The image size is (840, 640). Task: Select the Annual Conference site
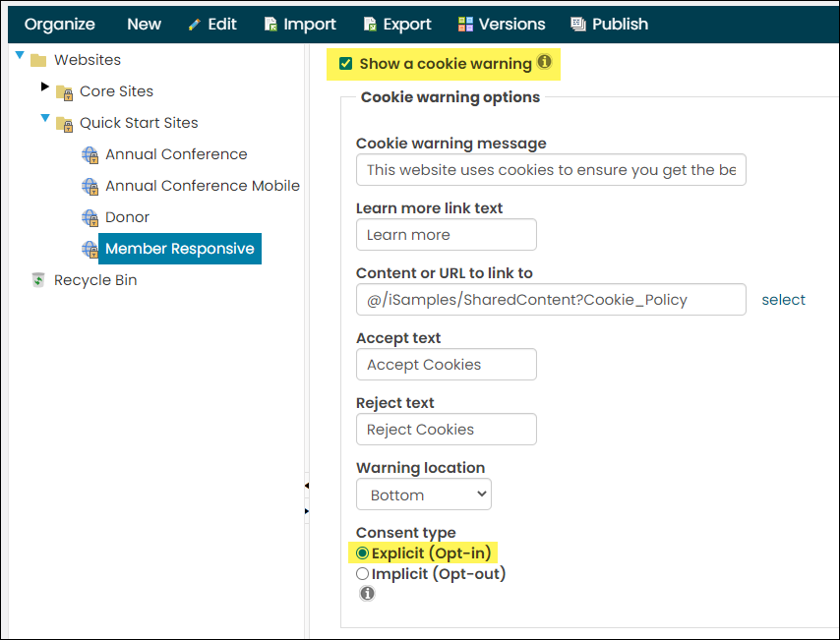(176, 154)
